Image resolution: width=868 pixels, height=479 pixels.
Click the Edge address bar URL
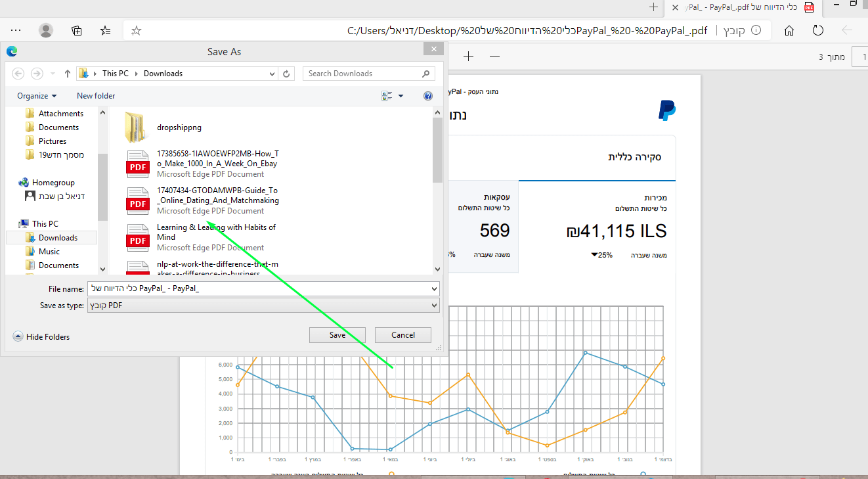(x=527, y=30)
